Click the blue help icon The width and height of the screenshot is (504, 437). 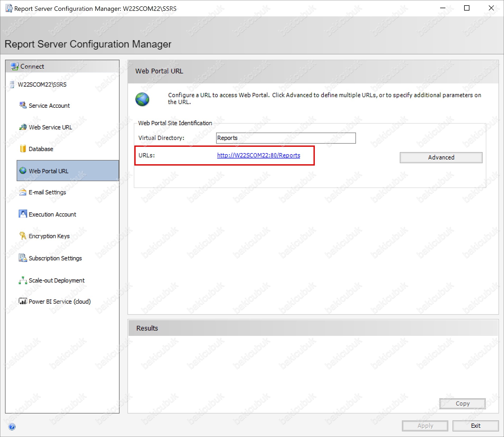point(12,427)
